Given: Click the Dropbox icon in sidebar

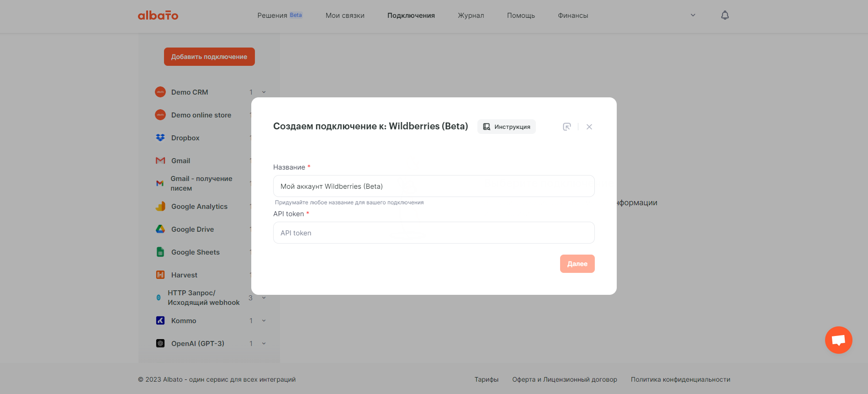Looking at the screenshot, I should tap(160, 138).
